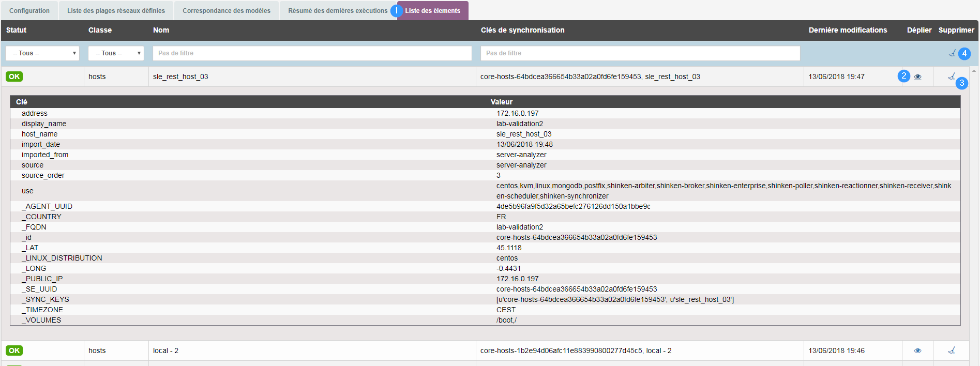
Task: Delete sle_rest_host_03 using its broom icon
Action: point(951,77)
